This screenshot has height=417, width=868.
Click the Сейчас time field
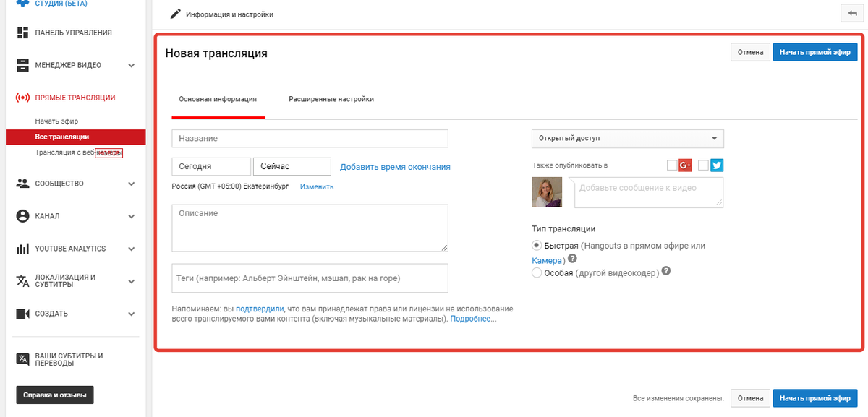tap(292, 166)
